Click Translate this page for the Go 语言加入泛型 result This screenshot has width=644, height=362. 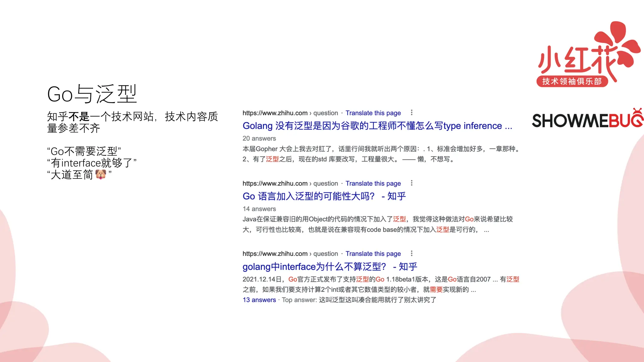click(x=373, y=183)
